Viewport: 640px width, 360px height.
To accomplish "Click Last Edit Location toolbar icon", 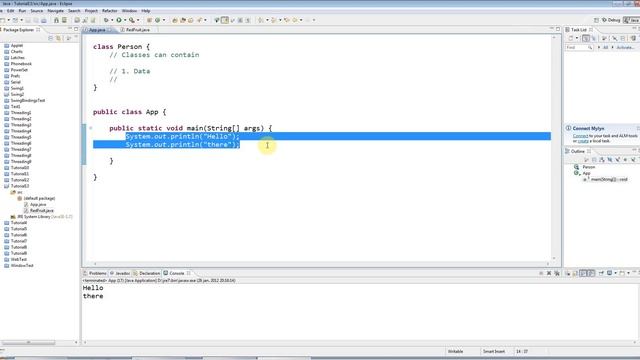I will 287,20.
